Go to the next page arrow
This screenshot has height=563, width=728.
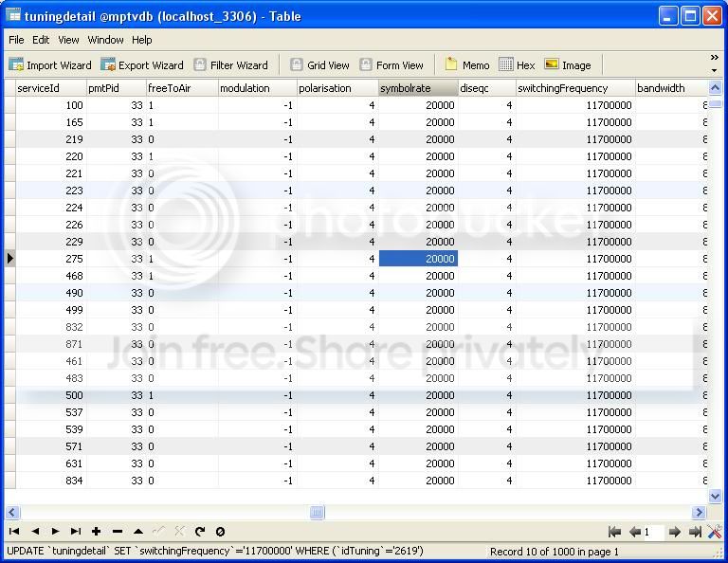675,532
